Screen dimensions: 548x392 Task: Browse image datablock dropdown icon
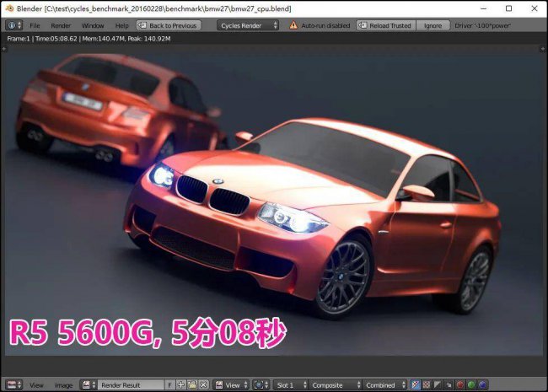click(x=89, y=385)
